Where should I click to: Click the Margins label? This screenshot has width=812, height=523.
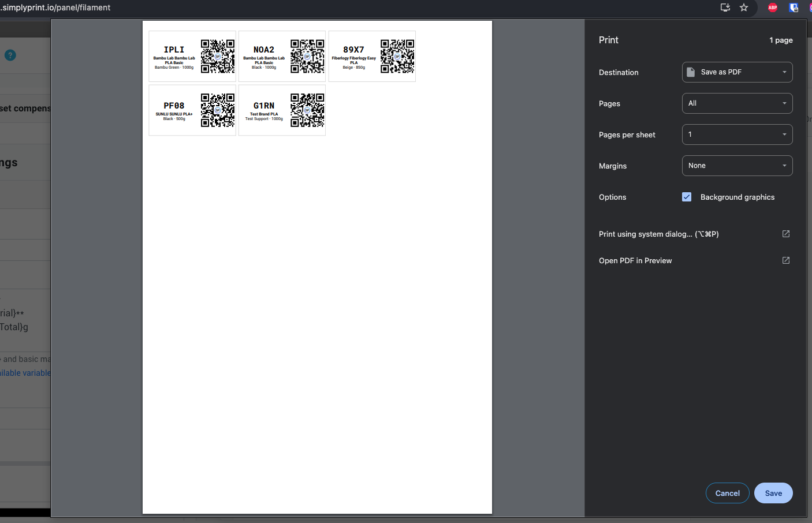pos(613,166)
